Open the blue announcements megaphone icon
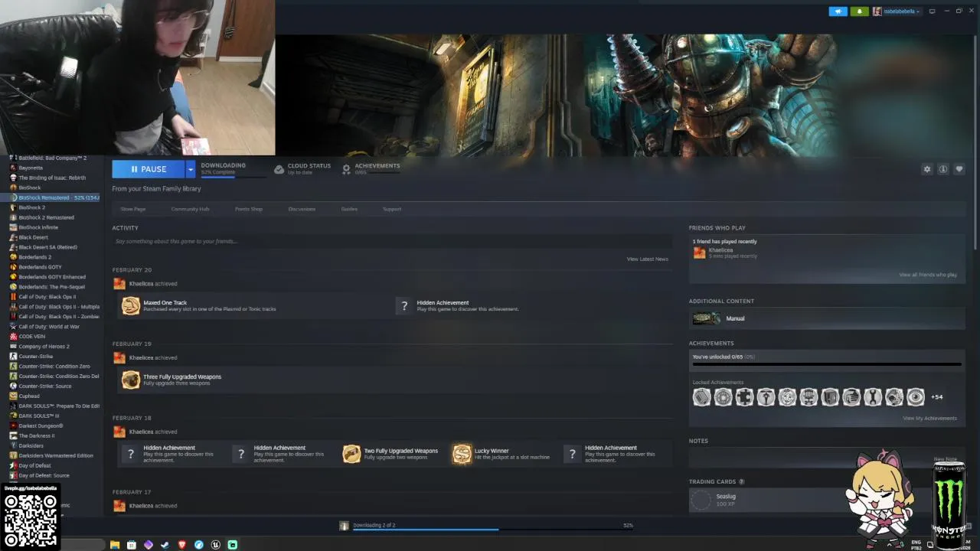980x551 pixels. click(x=838, y=11)
